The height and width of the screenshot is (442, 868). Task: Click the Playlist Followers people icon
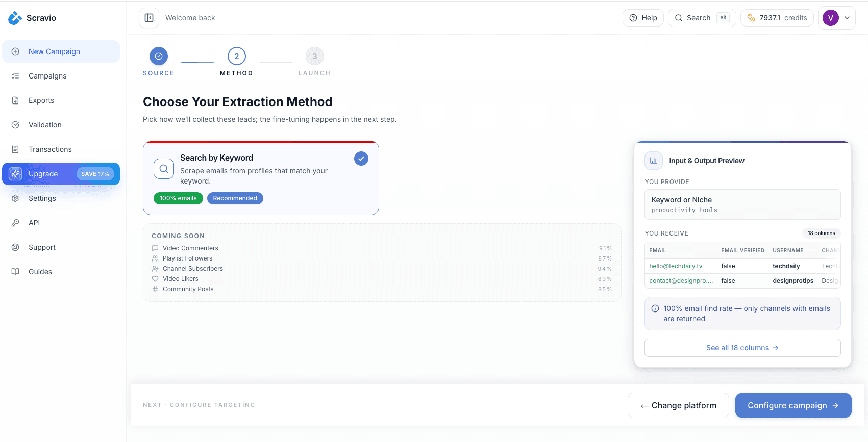(x=155, y=258)
